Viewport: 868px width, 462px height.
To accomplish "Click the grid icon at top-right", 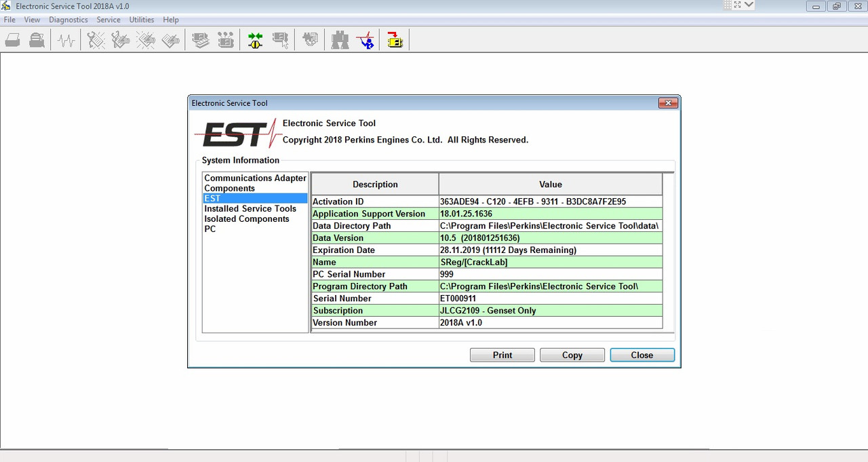I will click(x=728, y=5).
